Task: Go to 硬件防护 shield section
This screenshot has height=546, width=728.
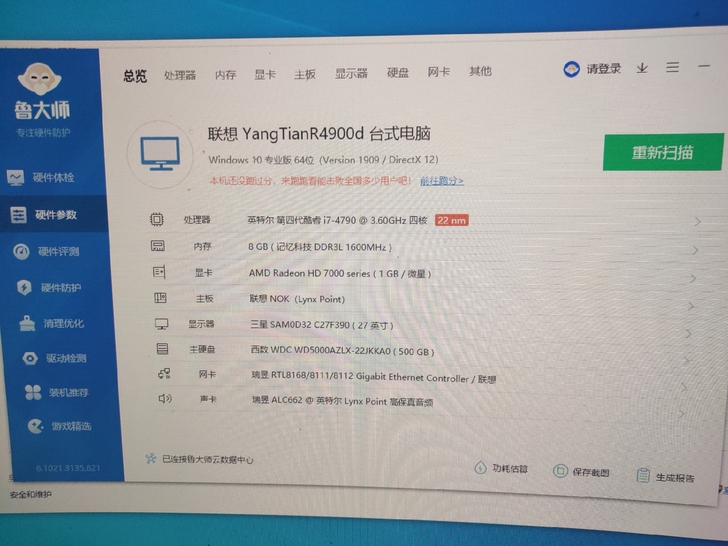Action: tap(49, 288)
